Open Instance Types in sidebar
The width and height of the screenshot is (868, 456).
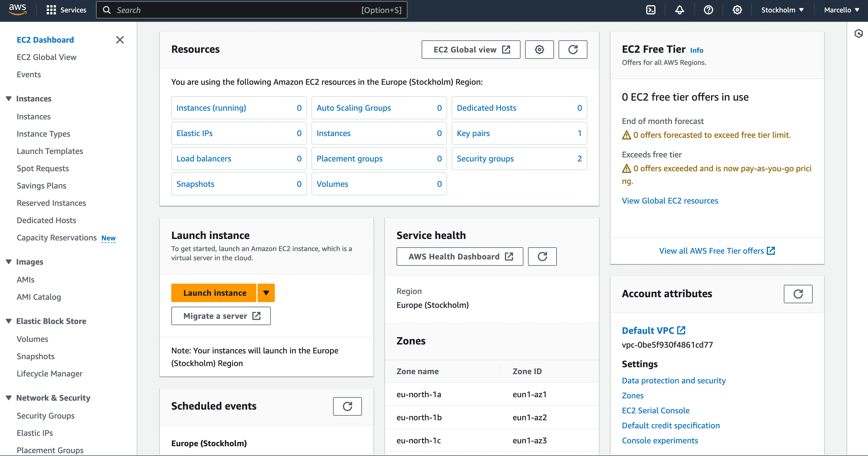44,134
